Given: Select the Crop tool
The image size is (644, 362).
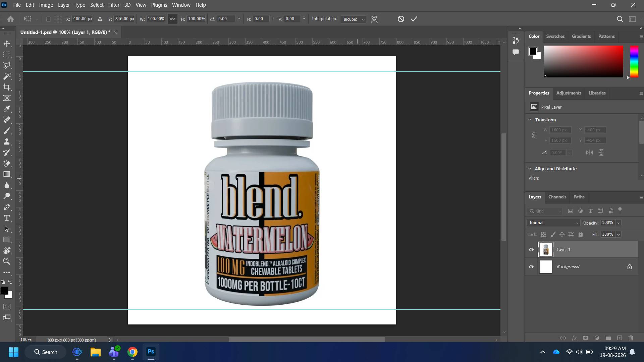Looking at the screenshot, I should coord(7,87).
